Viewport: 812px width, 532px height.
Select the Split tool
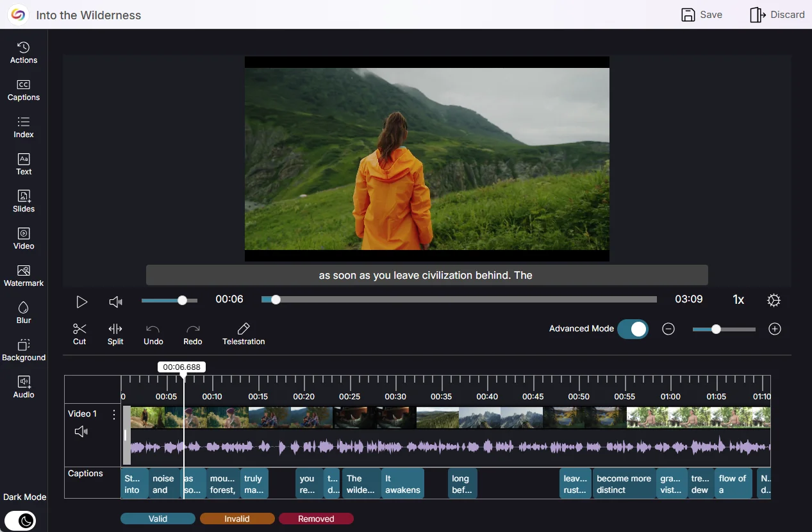point(115,334)
